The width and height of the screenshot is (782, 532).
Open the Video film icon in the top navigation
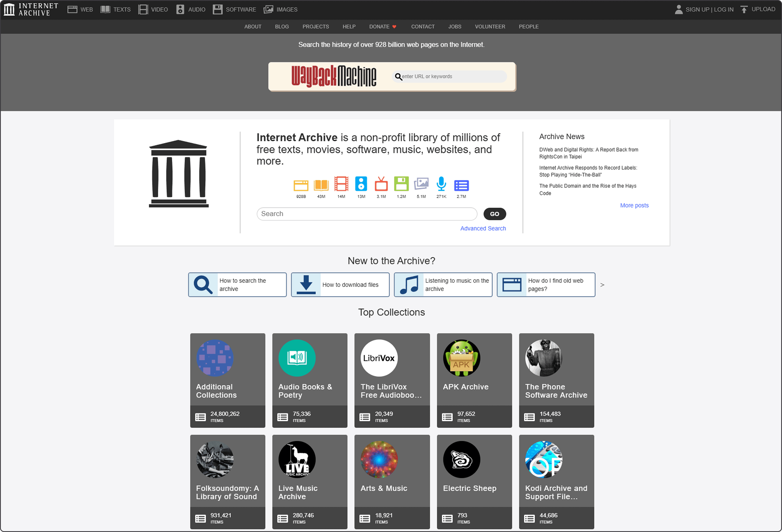point(143,9)
